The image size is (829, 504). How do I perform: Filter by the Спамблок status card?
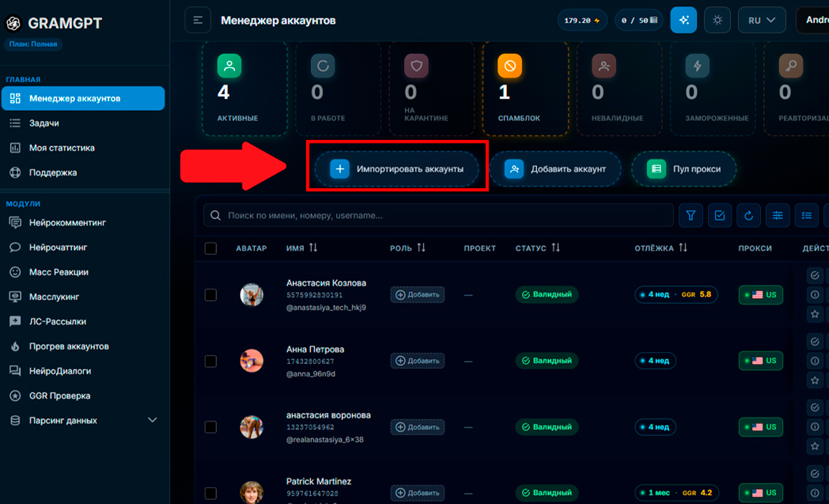pos(526,89)
